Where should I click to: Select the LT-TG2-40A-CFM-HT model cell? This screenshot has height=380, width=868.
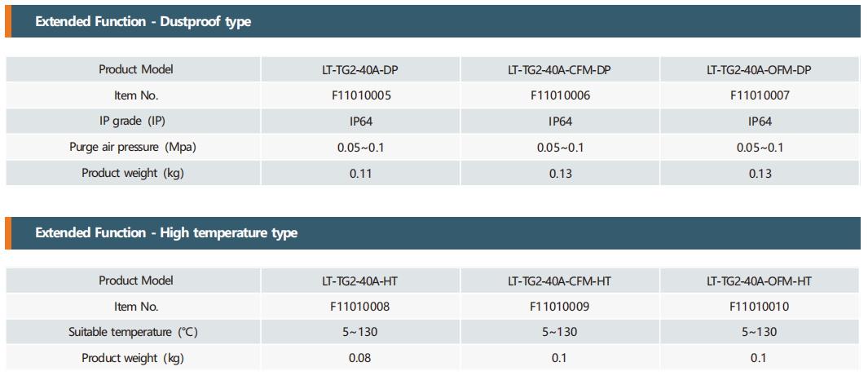tap(559, 281)
